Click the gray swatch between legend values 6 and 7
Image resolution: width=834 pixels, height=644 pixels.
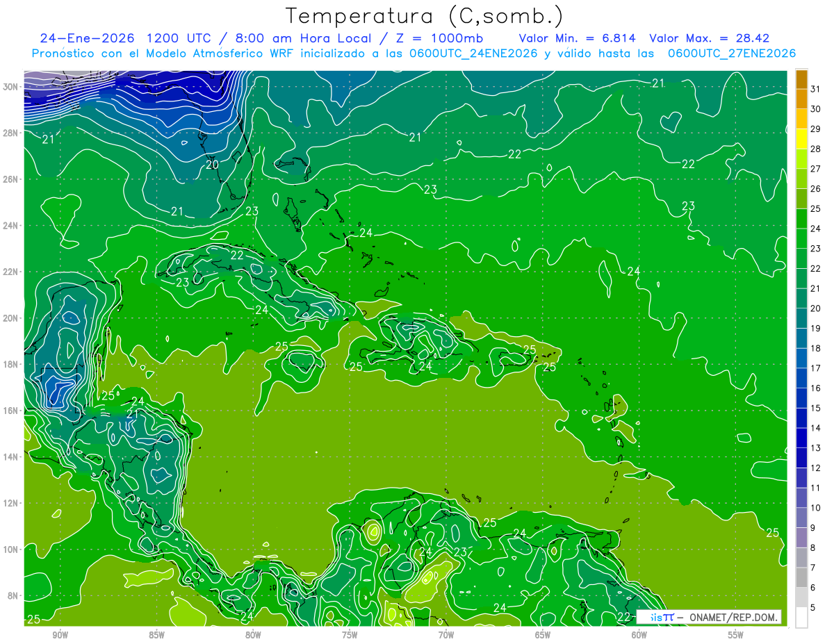coord(801,578)
